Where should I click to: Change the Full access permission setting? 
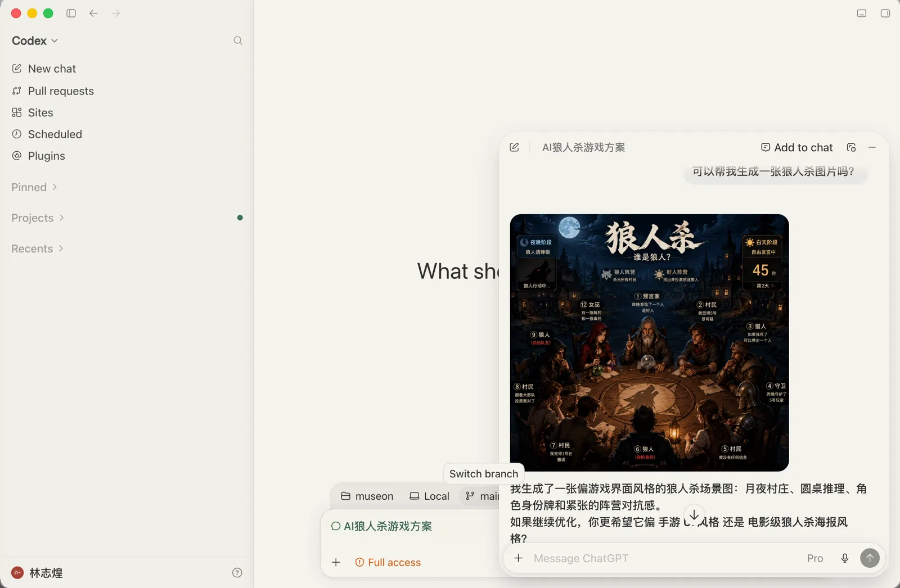tap(388, 562)
